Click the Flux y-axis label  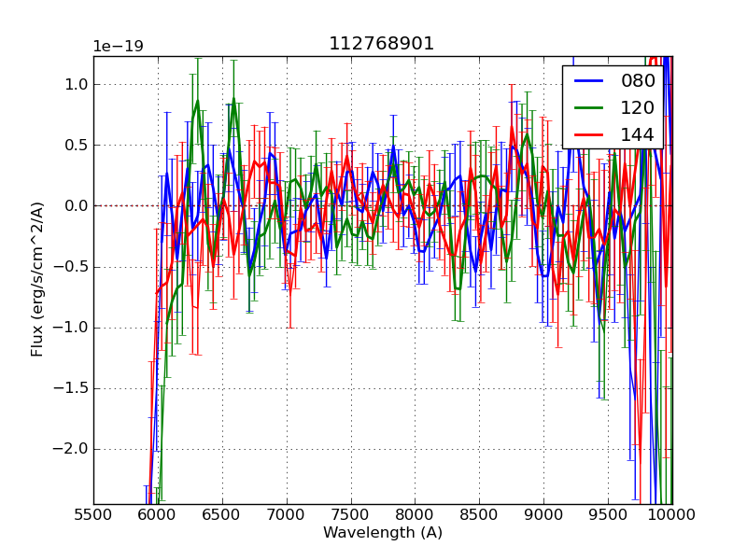[37, 280]
